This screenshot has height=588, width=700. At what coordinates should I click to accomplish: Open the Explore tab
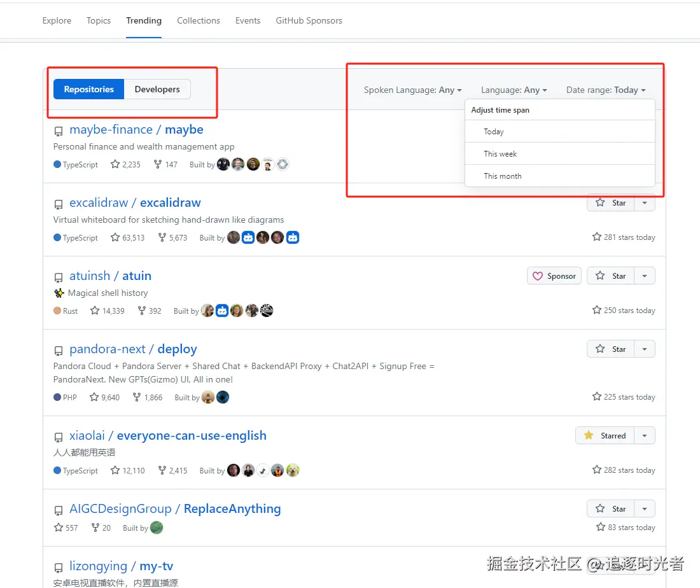(x=57, y=20)
